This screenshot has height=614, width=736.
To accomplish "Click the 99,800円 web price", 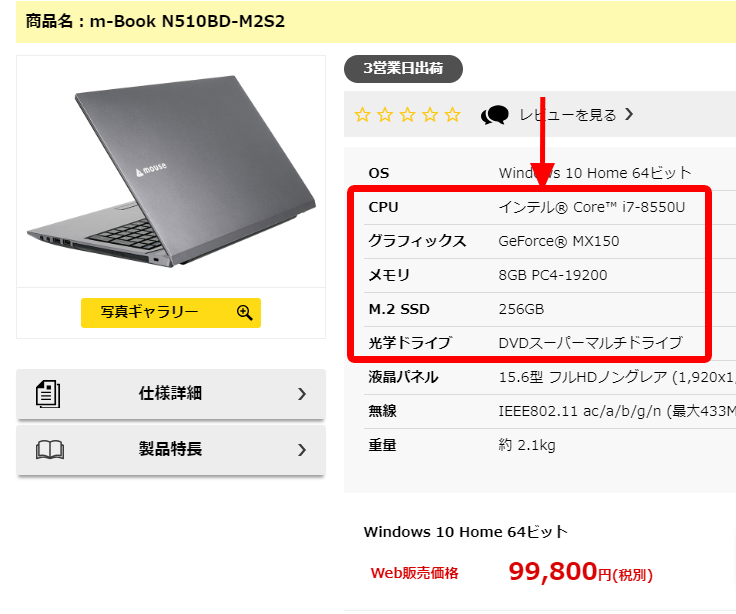I will [580, 572].
